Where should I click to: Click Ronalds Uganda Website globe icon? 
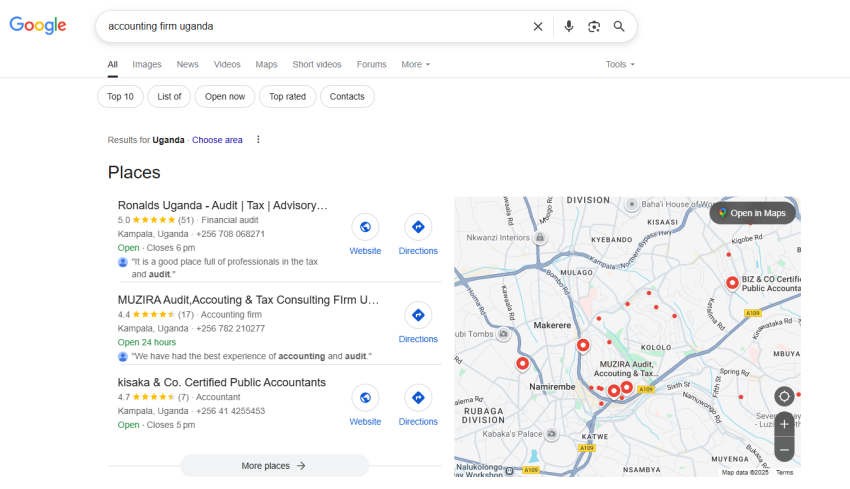pyautogui.click(x=365, y=227)
